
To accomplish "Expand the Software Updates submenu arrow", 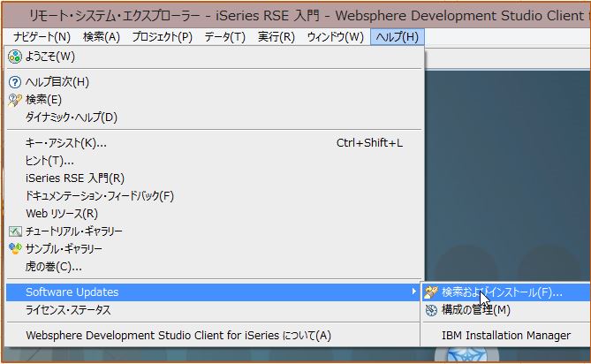I will pyautogui.click(x=413, y=292).
